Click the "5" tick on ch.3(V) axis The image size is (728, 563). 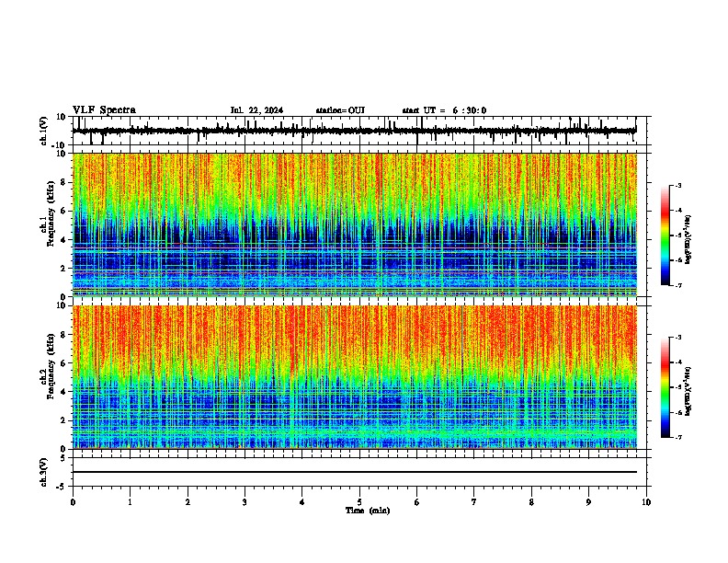(x=63, y=458)
